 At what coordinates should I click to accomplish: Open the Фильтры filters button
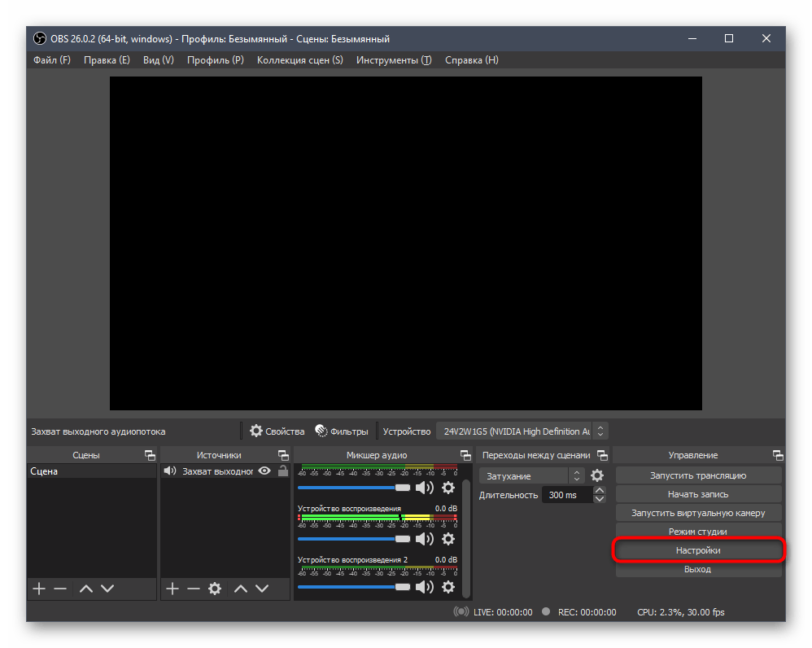point(342,431)
